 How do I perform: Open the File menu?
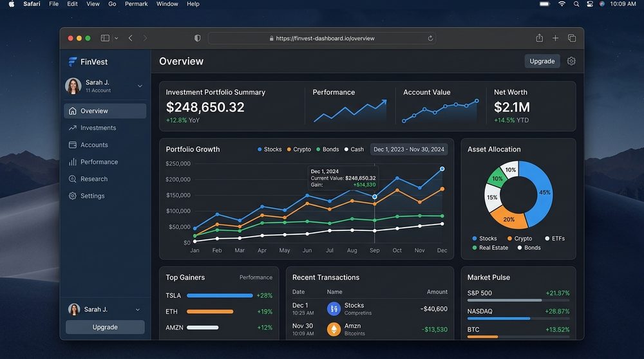[54, 4]
